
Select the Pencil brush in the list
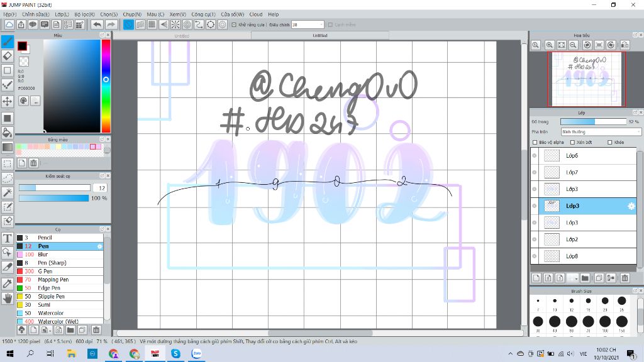60,238
